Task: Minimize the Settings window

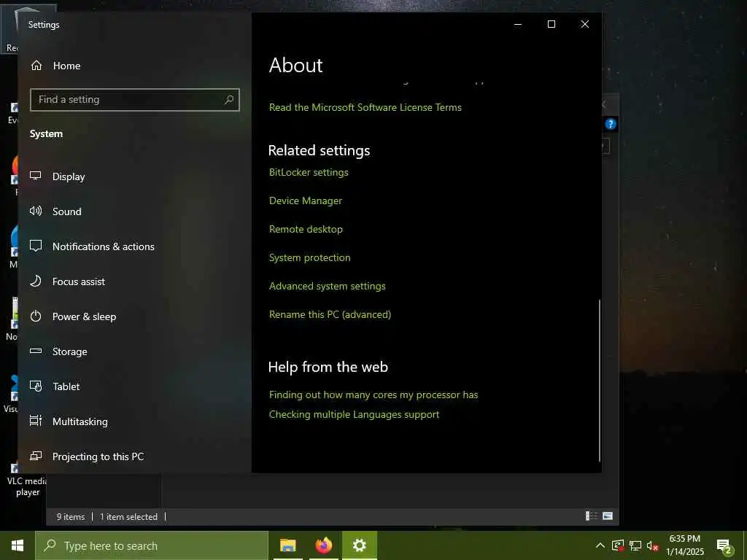Action: (518, 24)
